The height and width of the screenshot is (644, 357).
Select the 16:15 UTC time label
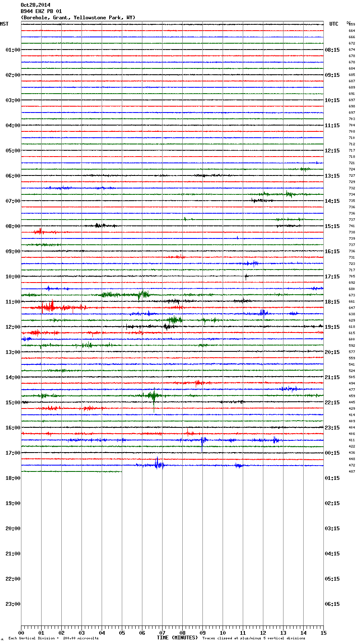pyautogui.click(x=332, y=251)
